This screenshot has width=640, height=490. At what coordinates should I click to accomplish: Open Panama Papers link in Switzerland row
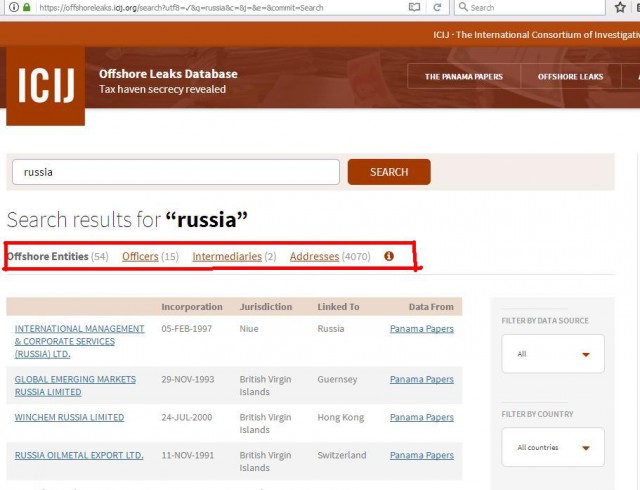coord(422,455)
